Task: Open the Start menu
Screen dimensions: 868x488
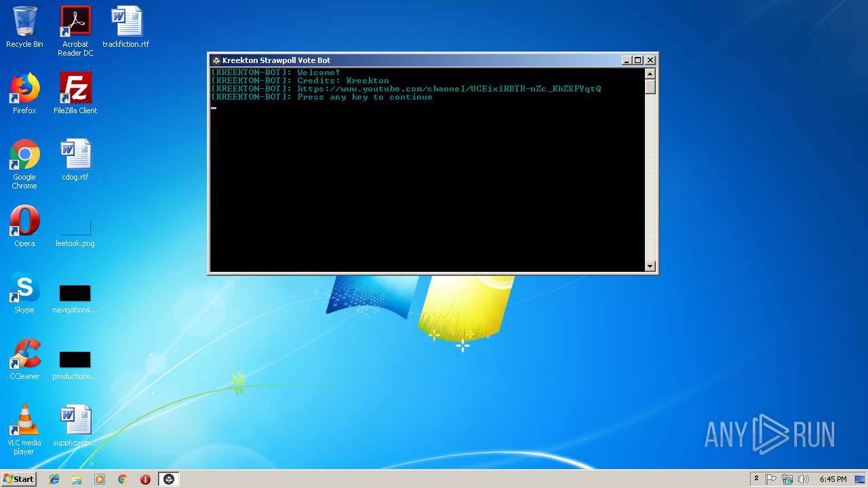Action: (x=18, y=479)
